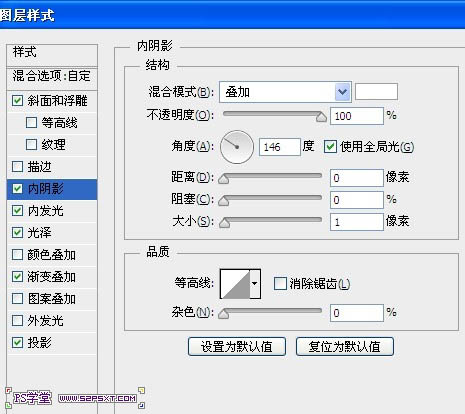Select the 外发光 style row label
This screenshot has height=414, width=465.
tap(46, 321)
